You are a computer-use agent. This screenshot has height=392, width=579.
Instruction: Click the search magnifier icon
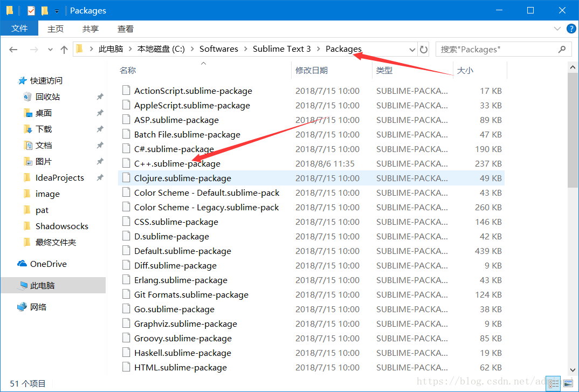pyautogui.click(x=562, y=49)
